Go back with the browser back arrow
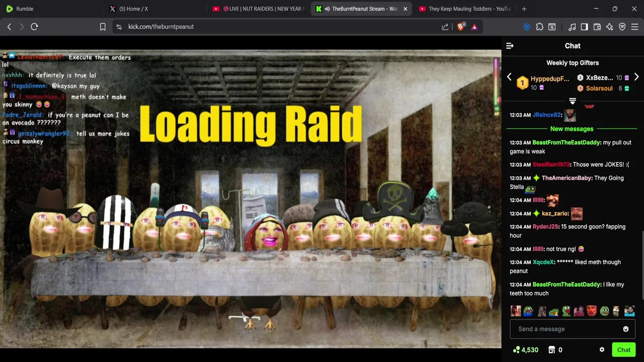This screenshot has height=362, width=644. 9,27
